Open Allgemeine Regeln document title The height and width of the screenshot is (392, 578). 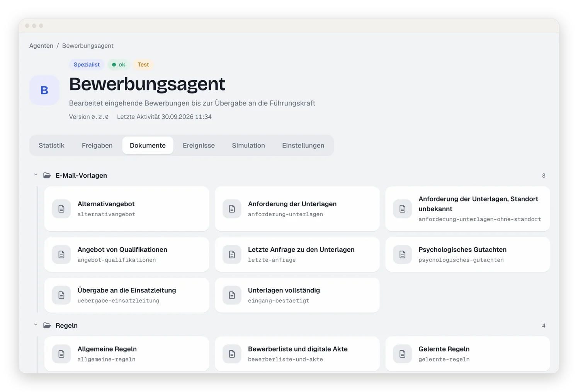[x=107, y=349]
